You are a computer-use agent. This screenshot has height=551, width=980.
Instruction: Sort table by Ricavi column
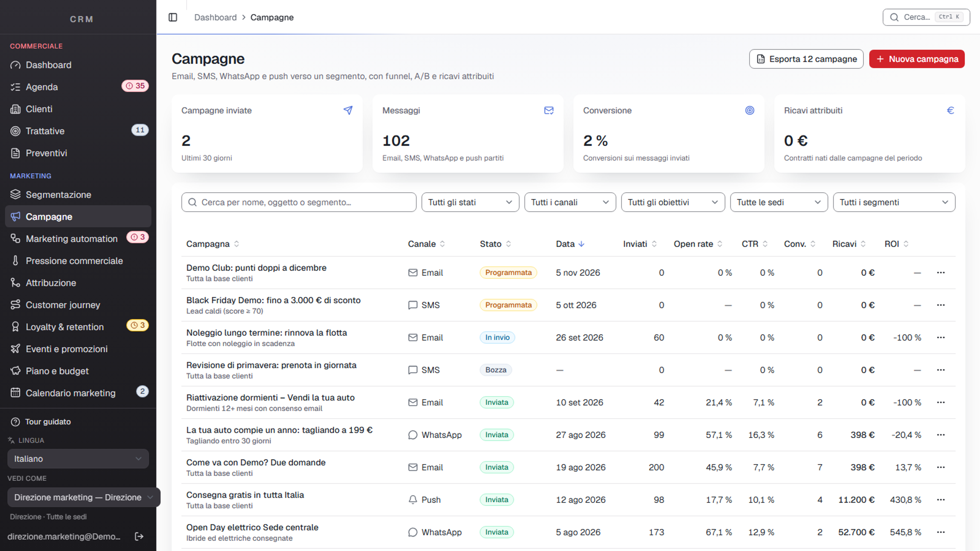849,244
